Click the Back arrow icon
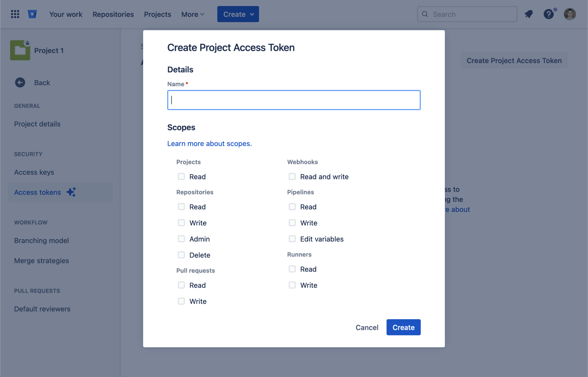The height and width of the screenshot is (377, 588). (20, 83)
